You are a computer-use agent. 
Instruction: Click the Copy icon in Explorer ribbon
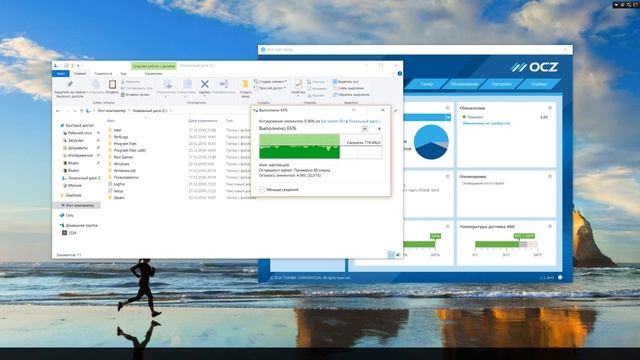click(95, 84)
